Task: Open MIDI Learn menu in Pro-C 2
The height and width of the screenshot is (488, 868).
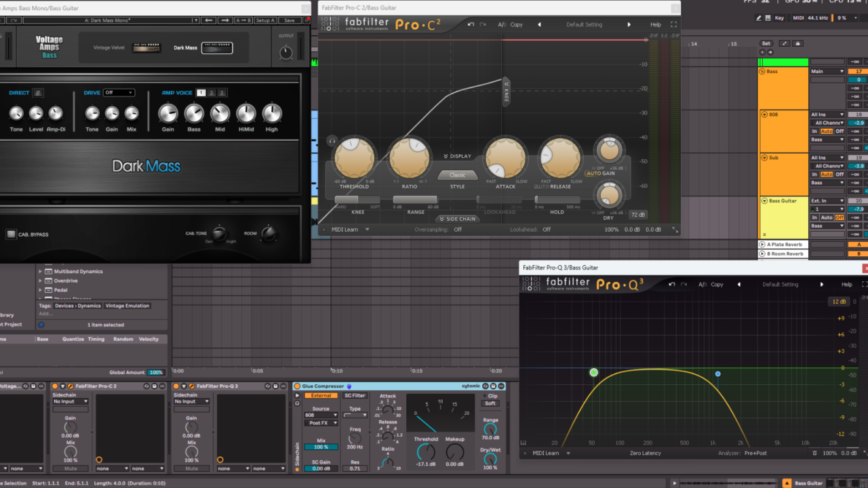Action: click(350, 230)
